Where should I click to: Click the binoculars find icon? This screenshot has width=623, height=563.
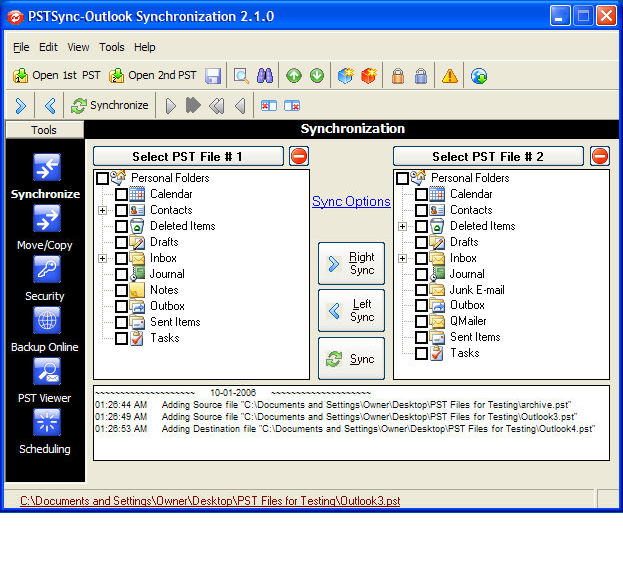coord(265,75)
